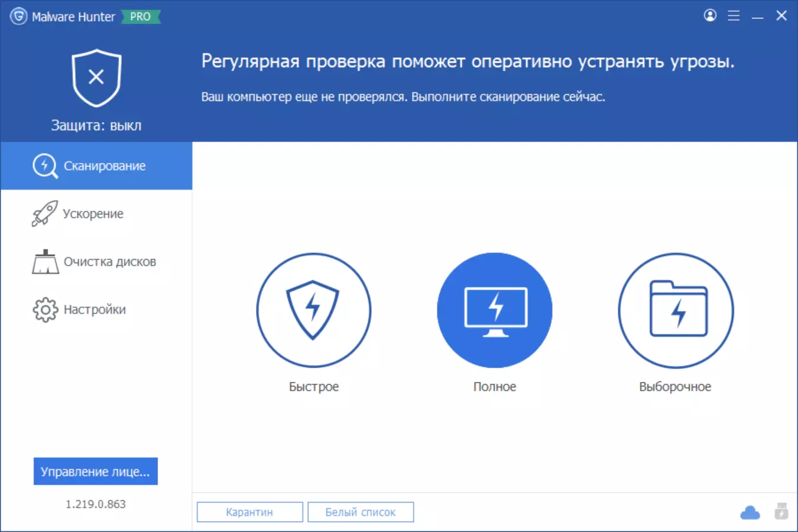Select the Сканирование sidebar tab

tap(96, 166)
